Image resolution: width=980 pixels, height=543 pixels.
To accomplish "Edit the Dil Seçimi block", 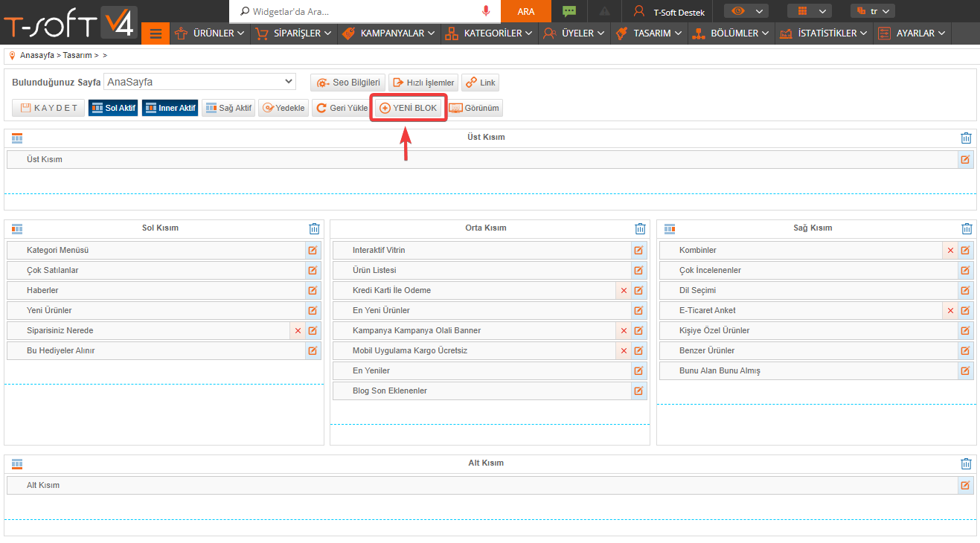I will 965,291.
